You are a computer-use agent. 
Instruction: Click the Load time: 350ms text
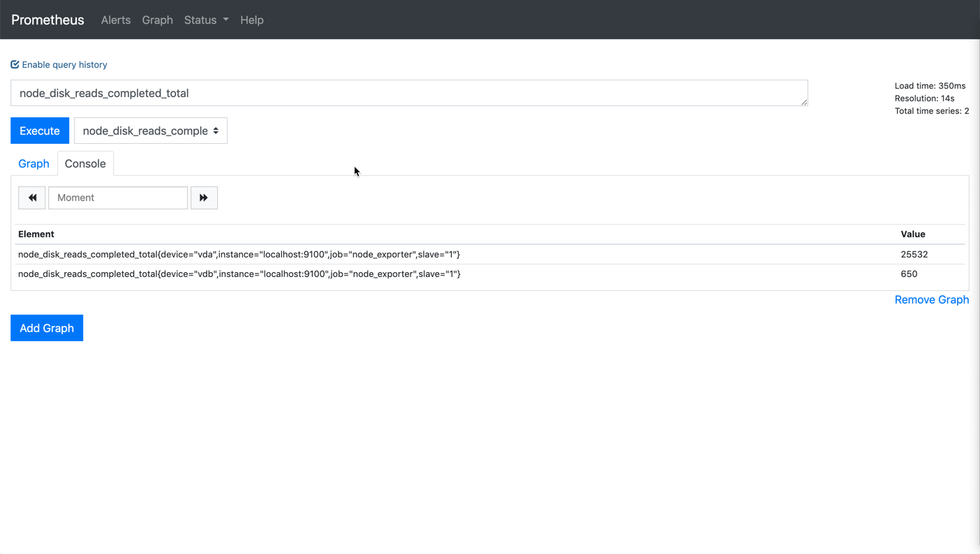click(930, 86)
